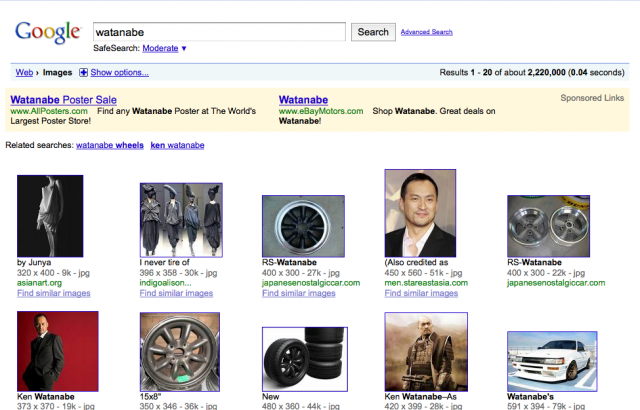Open Watanabe Poster Sale sponsored ad
Viewport: 640px width, 410px height.
click(x=63, y=100)
